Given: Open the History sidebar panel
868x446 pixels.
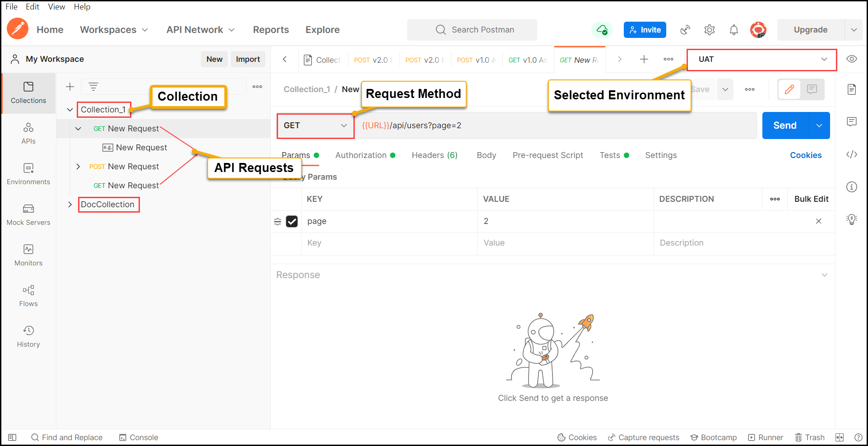Looking at the screenshot, I should pyautogui.click(x=28, y=337).
